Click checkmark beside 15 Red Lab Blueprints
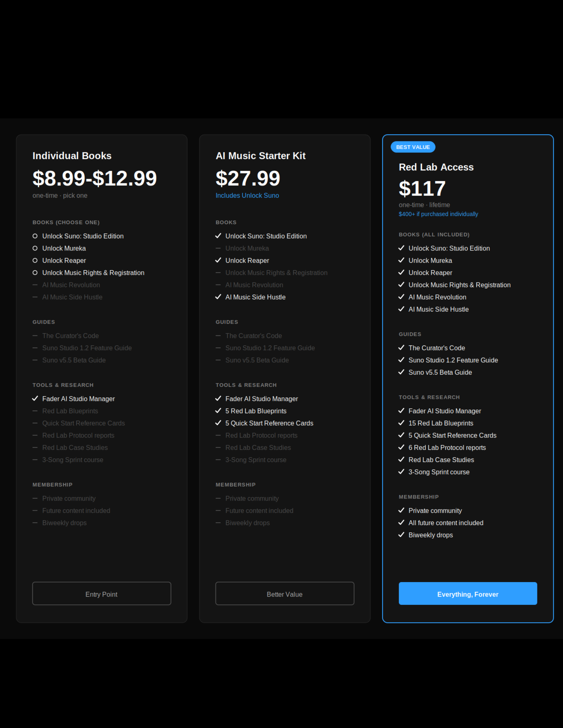The height and width of the screenshot is (728, 563). (x=401, y=423)
